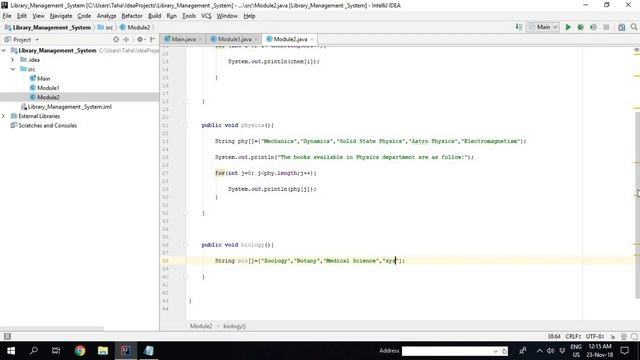
Task: Fold the physics() method in gutter
Action: 185,126
